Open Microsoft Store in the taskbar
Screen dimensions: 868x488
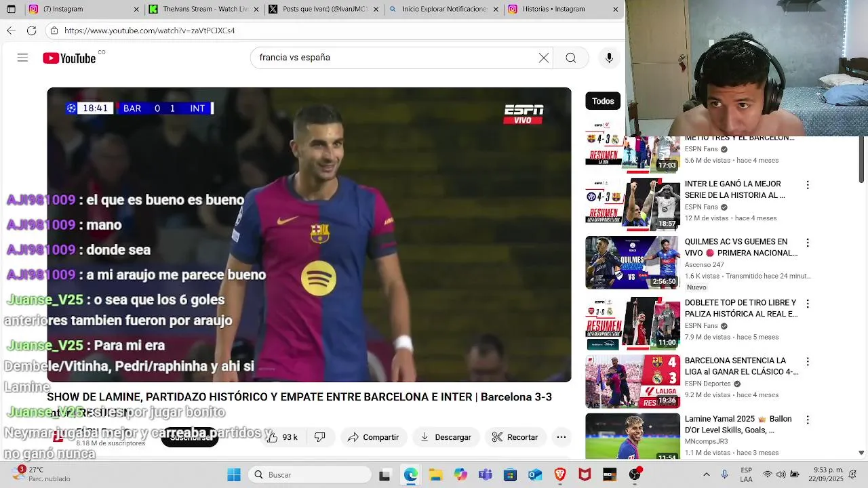point(510,474)
